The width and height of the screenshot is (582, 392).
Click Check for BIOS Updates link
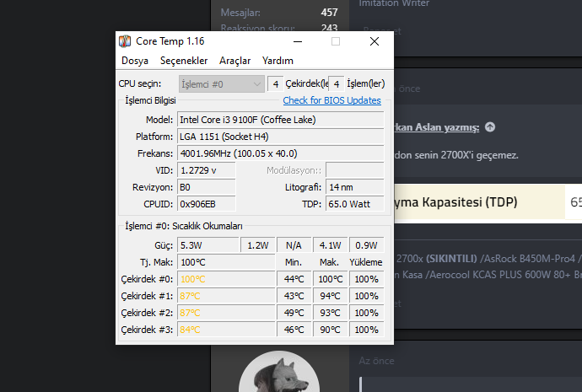(331, 100)
